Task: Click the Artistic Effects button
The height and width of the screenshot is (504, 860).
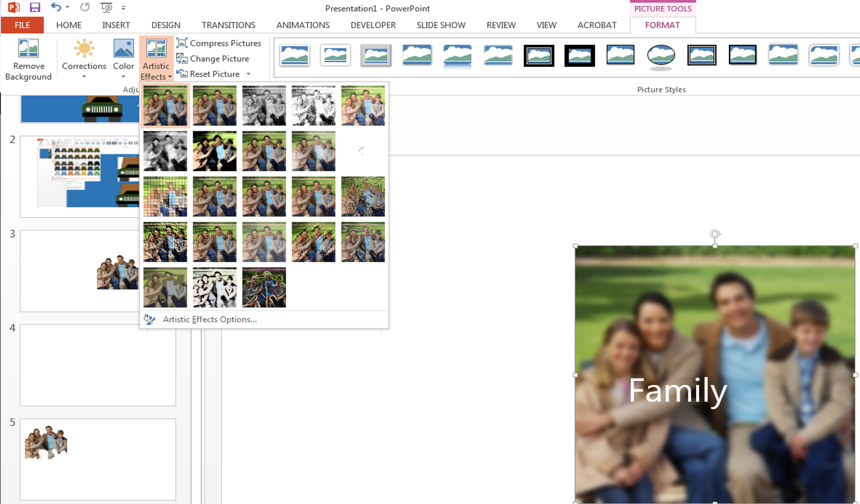Action: click(x=156, y=59)
